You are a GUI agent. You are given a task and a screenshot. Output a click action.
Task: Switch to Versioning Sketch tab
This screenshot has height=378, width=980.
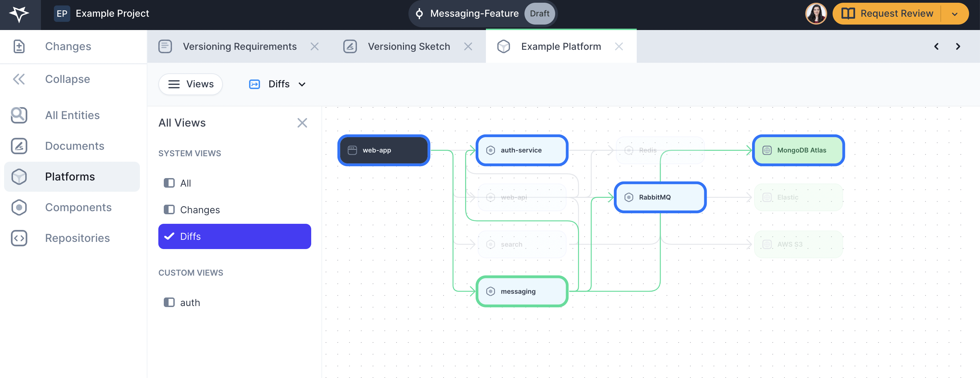tap(408, 46)
